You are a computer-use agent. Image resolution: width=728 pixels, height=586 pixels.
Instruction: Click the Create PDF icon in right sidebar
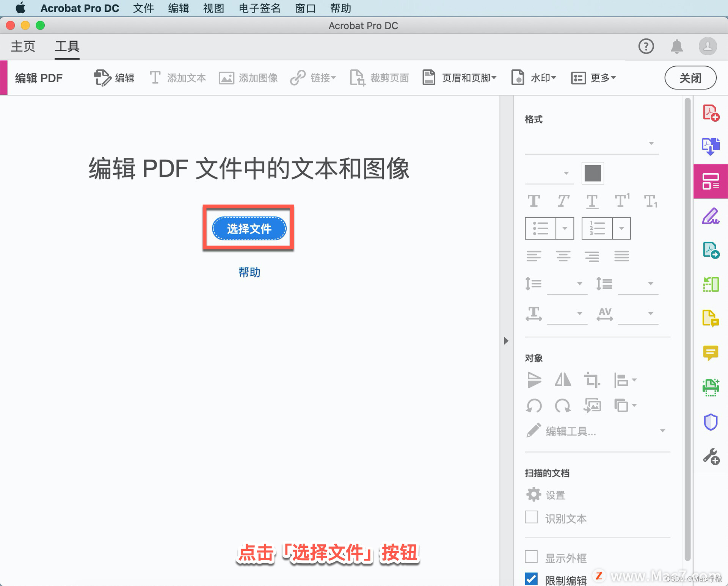pyautogui.click(x=711, y=113)
